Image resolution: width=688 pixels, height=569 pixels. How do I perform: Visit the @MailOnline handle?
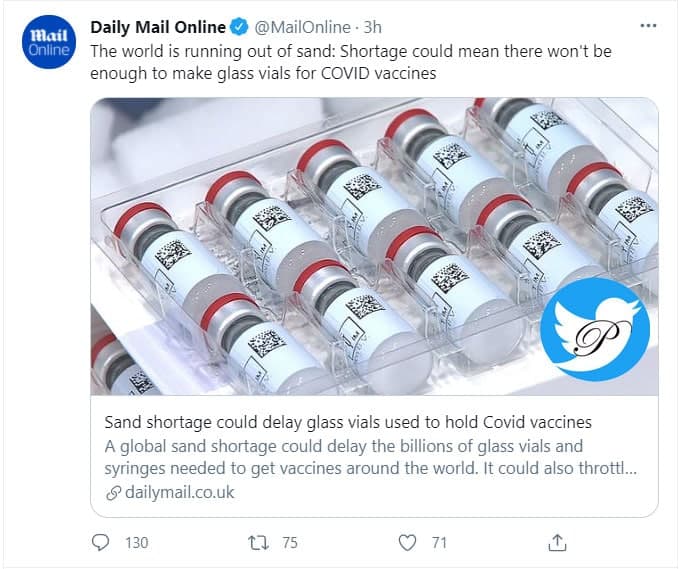click(304, 27)
